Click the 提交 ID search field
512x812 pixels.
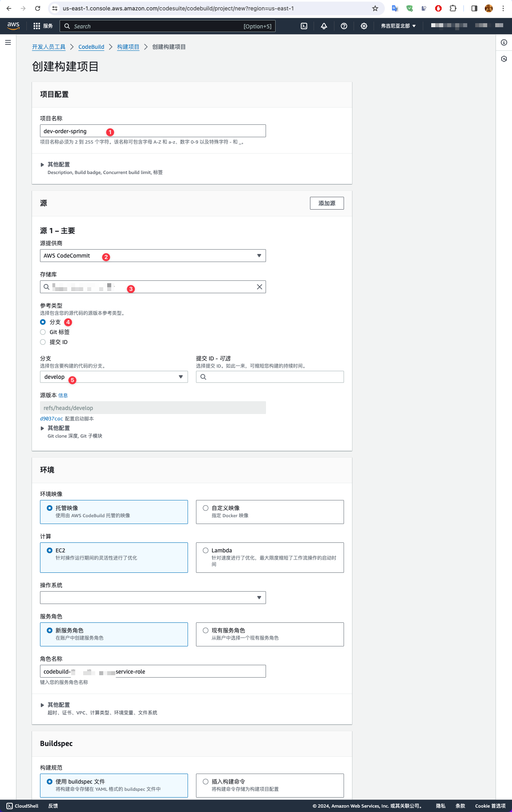(270, 377)
